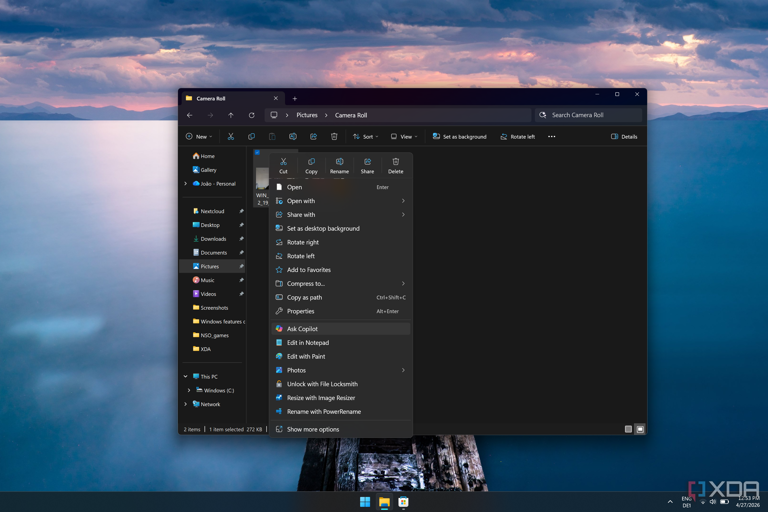Toggle the Details pane button
Screen dimensions: 768x512
(x=624, y=137)
